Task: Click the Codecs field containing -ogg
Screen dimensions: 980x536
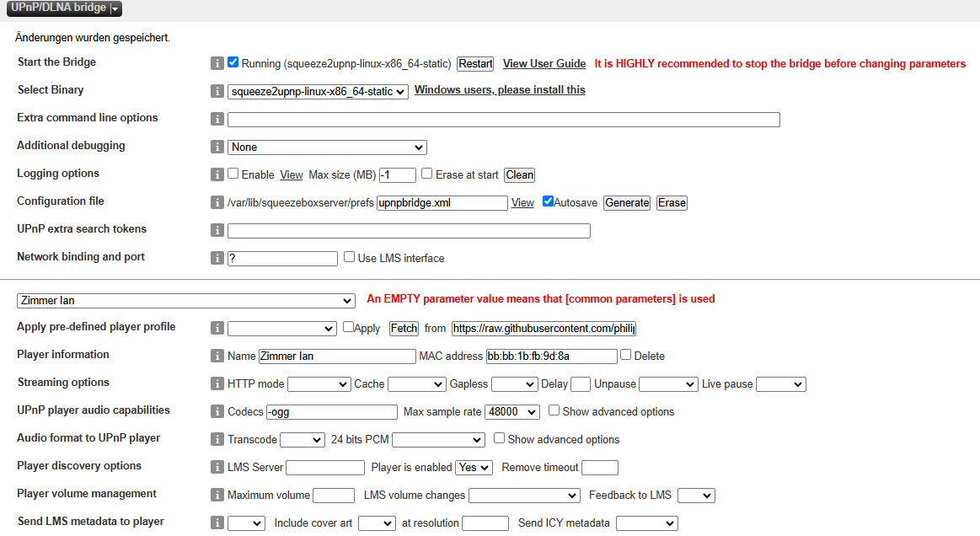Action: pyautogui.click(x=332, y=411)
